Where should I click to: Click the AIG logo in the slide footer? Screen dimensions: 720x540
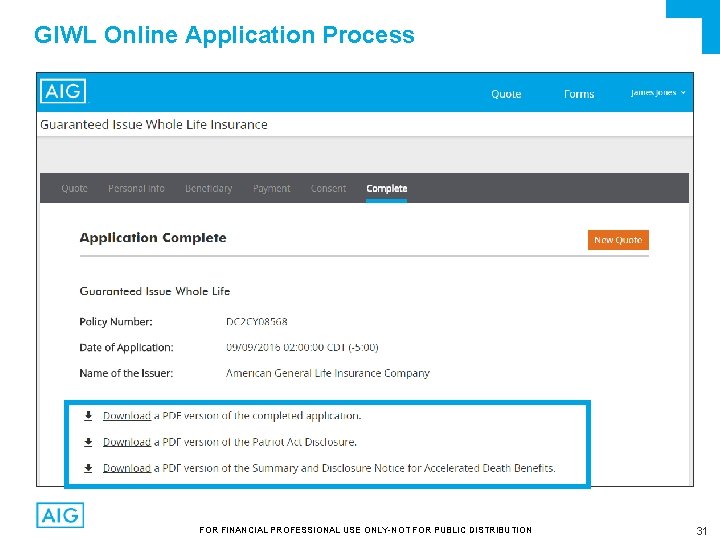pyautogui.click(x=60, y=515)
